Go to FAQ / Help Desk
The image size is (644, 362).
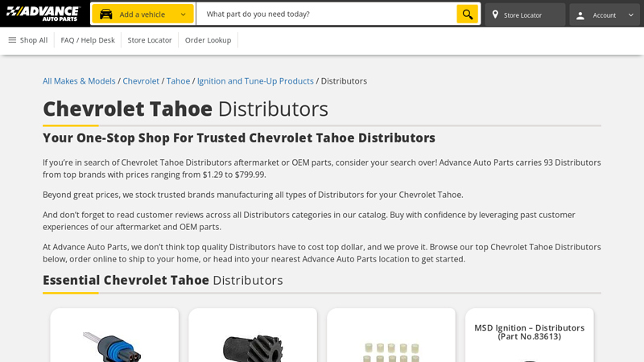[88, 39]
